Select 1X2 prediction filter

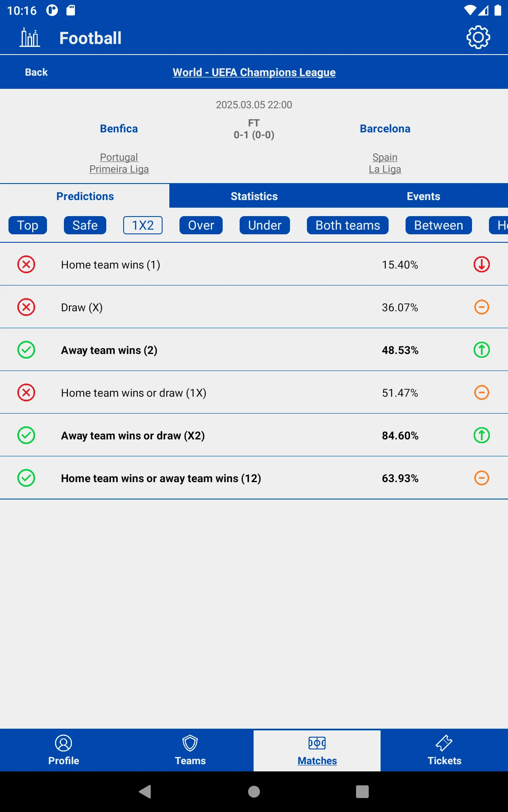143,225
